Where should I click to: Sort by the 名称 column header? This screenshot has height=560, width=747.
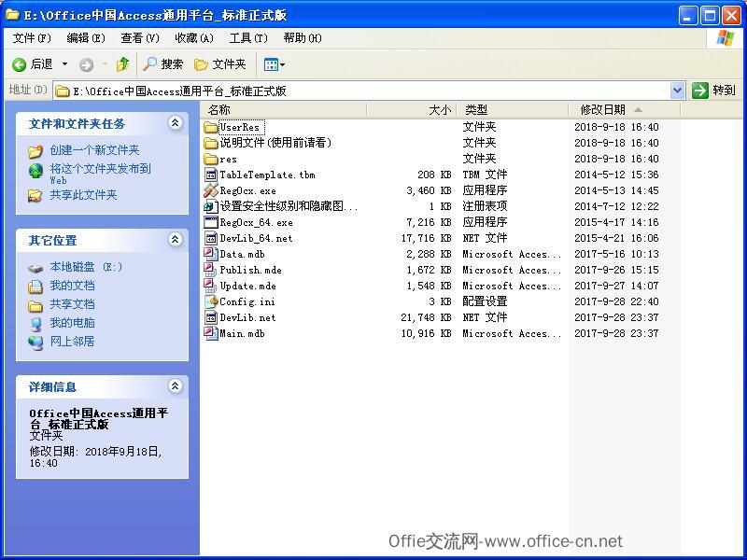coord(284,110)
